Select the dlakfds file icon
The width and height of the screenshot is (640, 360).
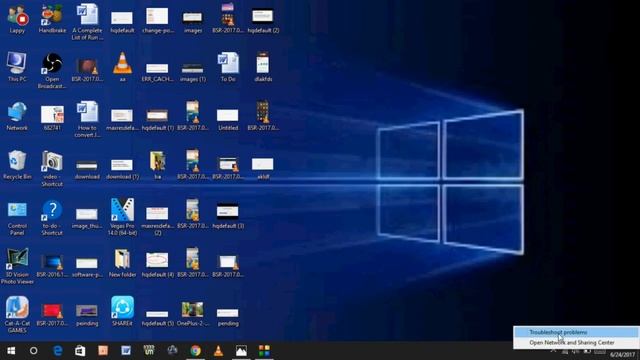[263, 67]
